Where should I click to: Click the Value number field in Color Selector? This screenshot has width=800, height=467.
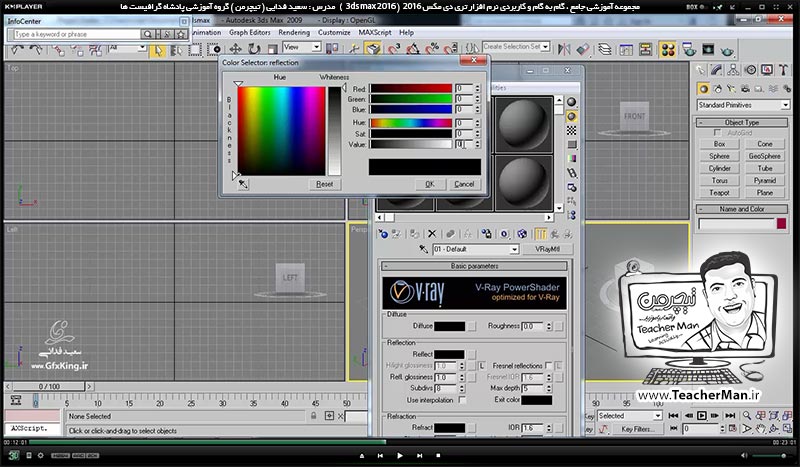(x=464, y=144)
